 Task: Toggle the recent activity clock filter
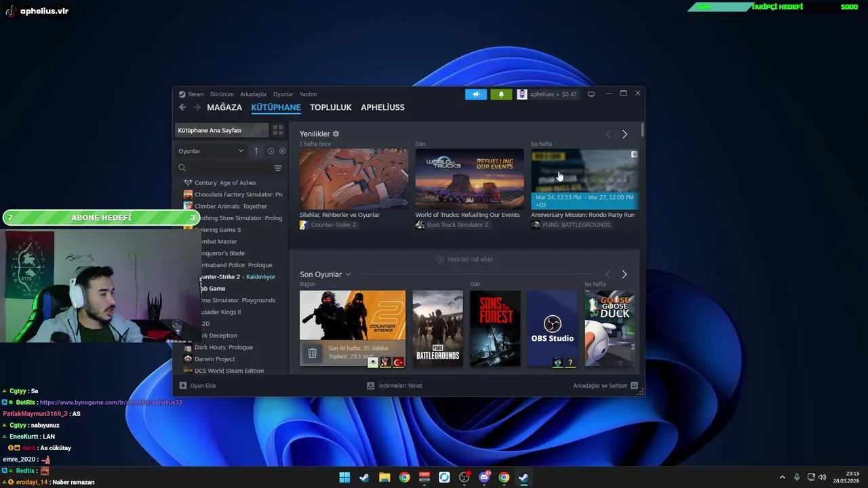point(271,151)
